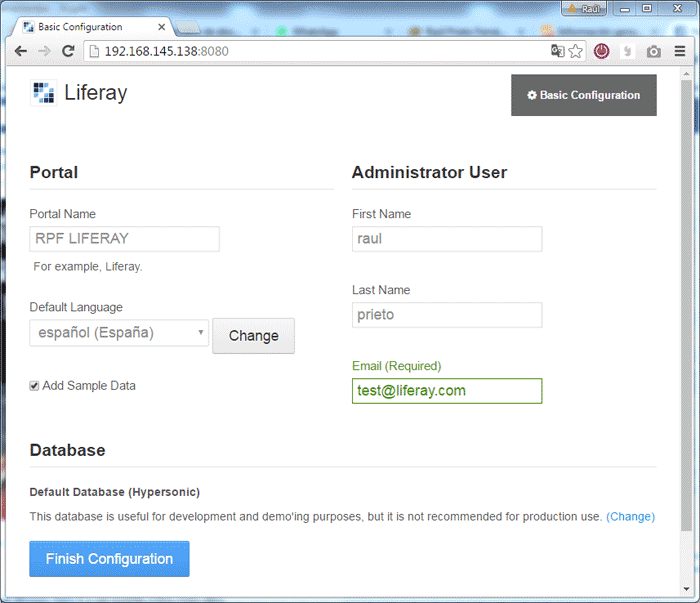
Task: Reload the page with the refresh icon
Action: click(68, 51)
